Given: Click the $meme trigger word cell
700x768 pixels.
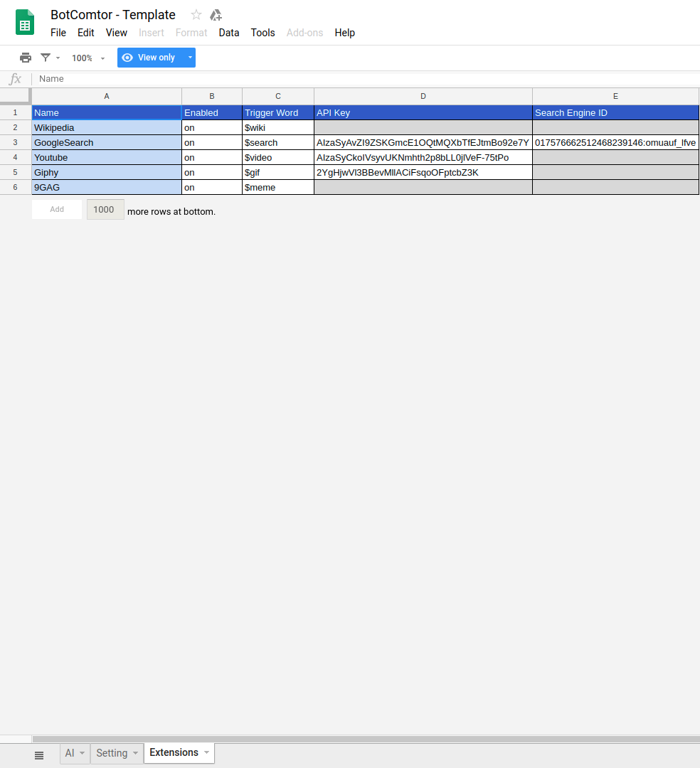Looking at the screenshot, I should [278, 187].
